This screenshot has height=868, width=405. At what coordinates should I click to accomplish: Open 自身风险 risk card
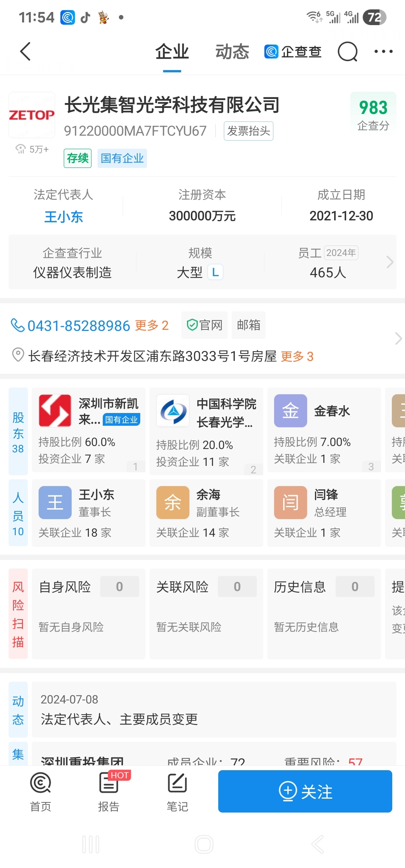(88, 614)
